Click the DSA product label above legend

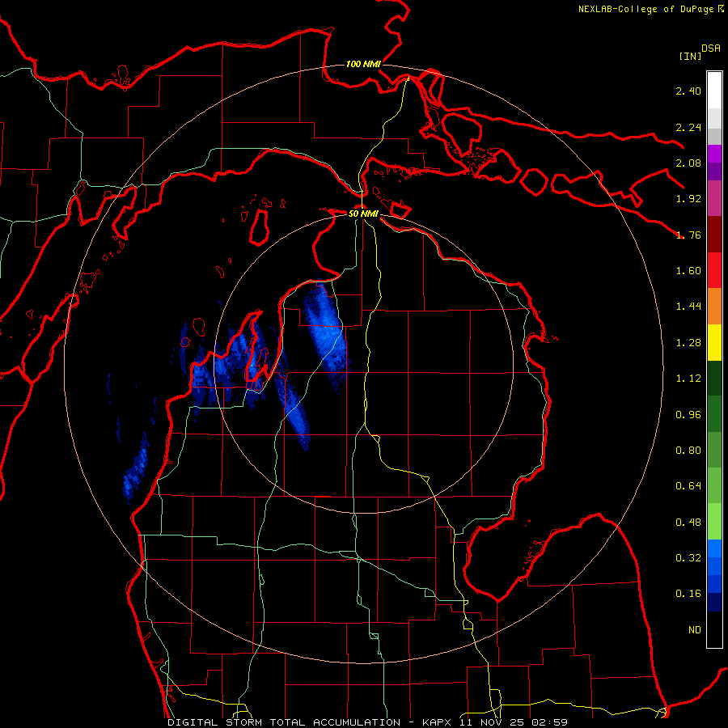711,48
